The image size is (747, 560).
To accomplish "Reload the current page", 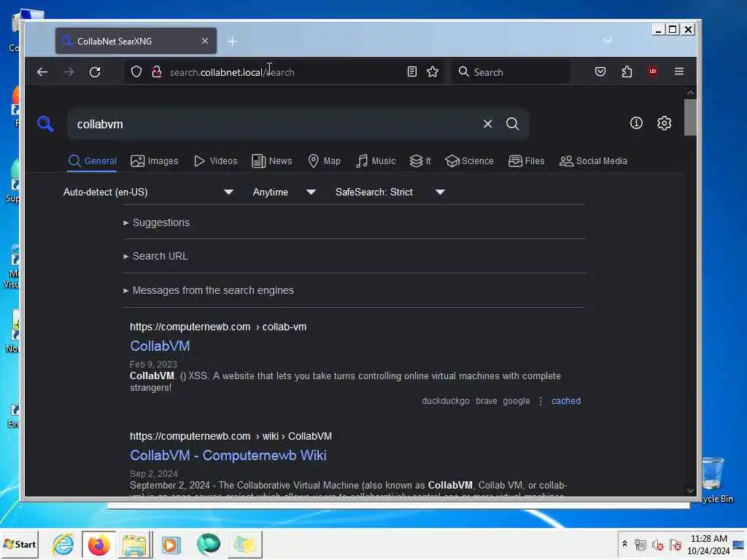I will [95, 72].
